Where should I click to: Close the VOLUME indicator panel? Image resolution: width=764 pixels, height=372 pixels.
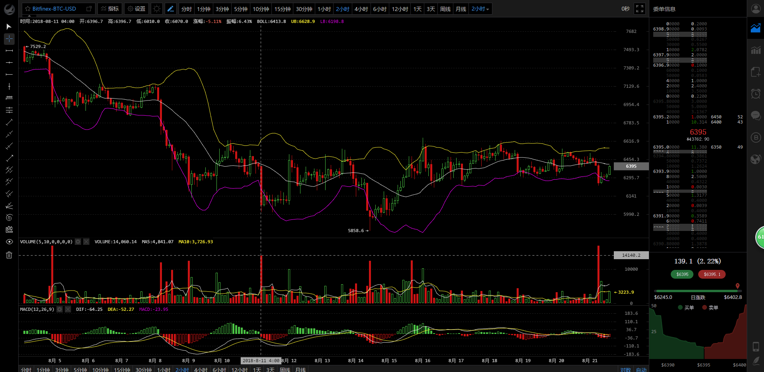click(86, 241)
